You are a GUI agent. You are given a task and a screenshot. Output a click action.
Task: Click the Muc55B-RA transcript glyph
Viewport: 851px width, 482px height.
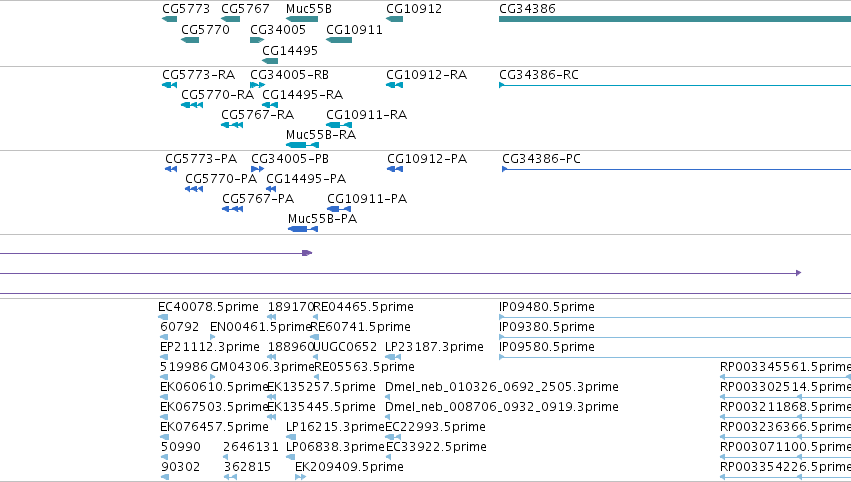pyautogui.click(x=302, y=145)
